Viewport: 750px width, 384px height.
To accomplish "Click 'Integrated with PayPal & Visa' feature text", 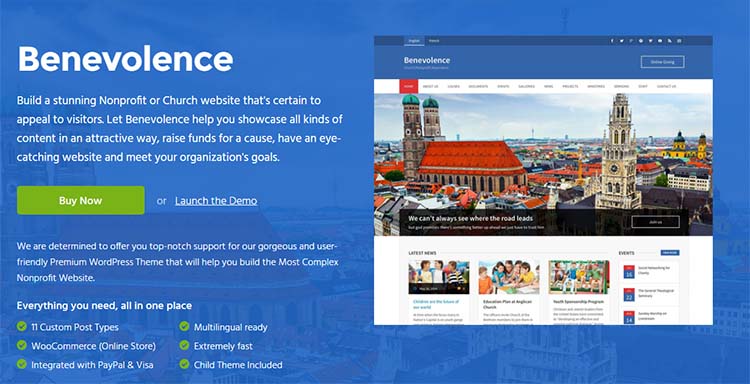I will pyautogui.click(x=92, y=365).
